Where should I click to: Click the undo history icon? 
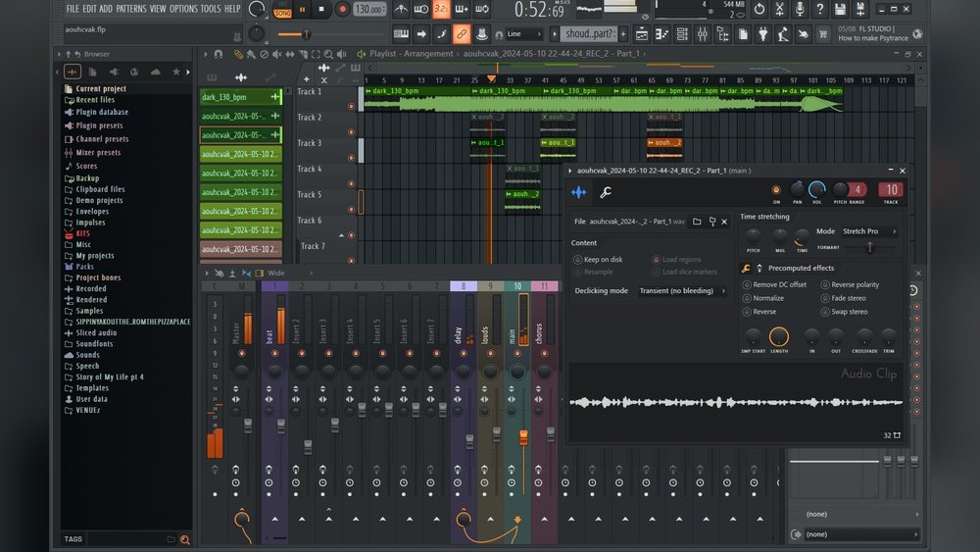[759, 9]
